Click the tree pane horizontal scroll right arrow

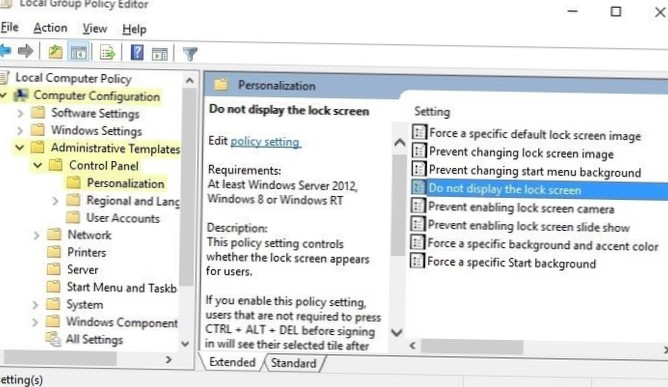[x=169, y=359]
